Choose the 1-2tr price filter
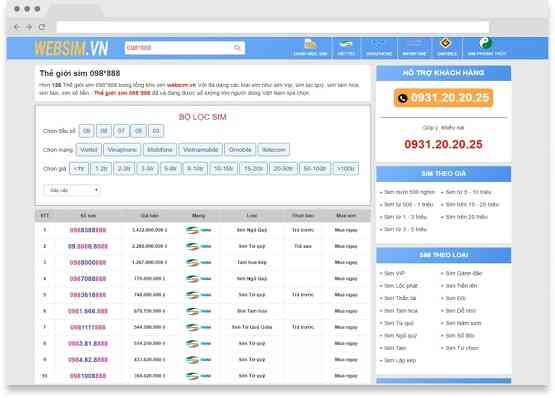Screen dimensions: 555x398 tap(102, 169)
